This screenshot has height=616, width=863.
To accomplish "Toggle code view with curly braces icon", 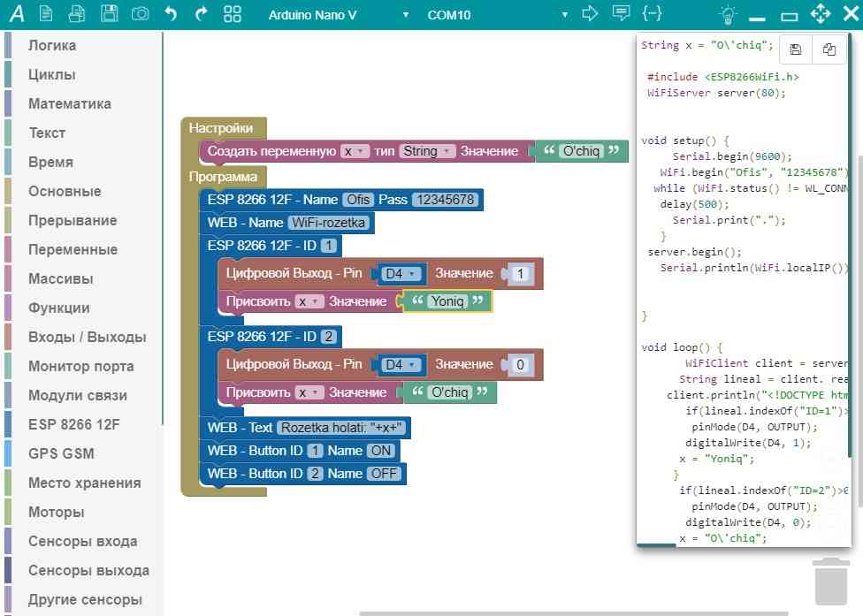I will point(653,14).
